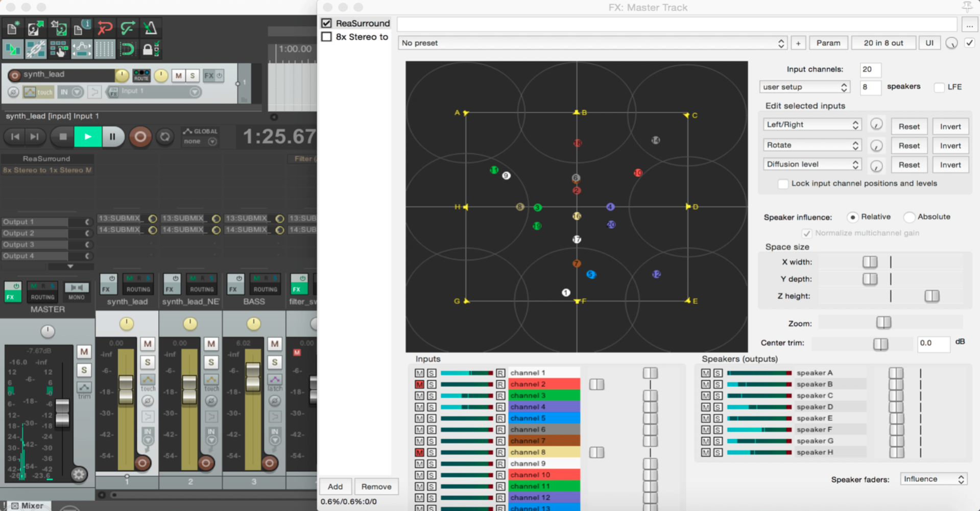Toggle snap magnet toolbar icon
The image size is (980, 511).
pos(128,49)
